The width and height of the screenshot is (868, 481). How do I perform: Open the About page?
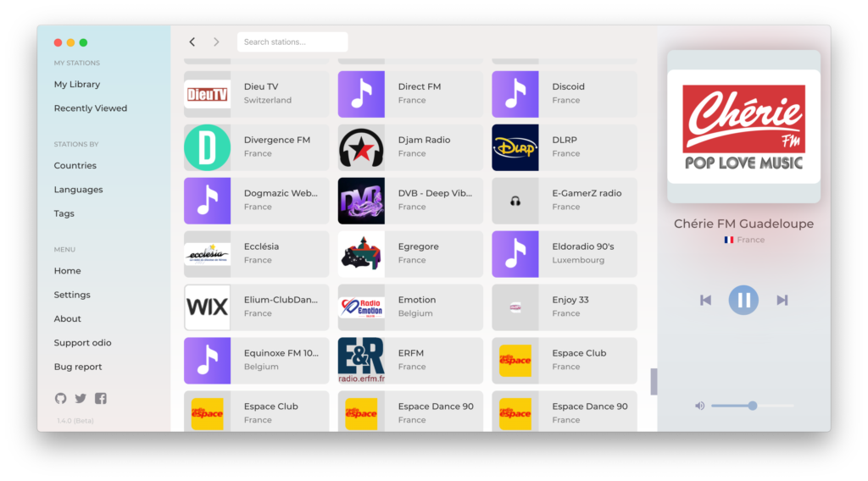click(67, 318)
